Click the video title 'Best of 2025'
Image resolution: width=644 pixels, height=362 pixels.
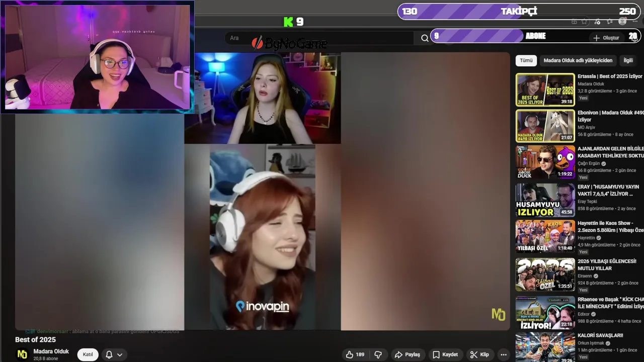pyautogui.click(x=35, y=340)
